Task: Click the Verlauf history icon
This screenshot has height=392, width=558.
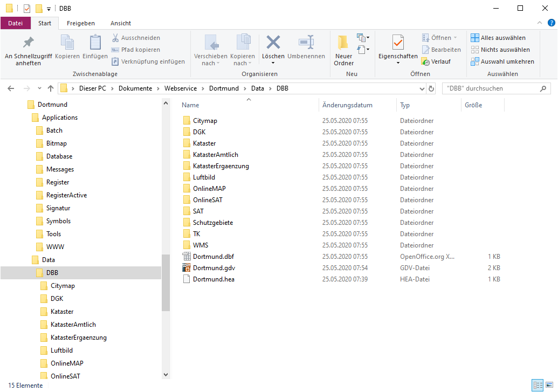Action: (426, 61)
